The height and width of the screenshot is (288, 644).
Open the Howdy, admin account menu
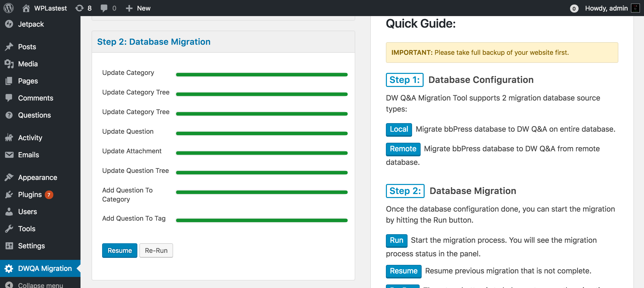pyautogui.click(x=612, y=8)
